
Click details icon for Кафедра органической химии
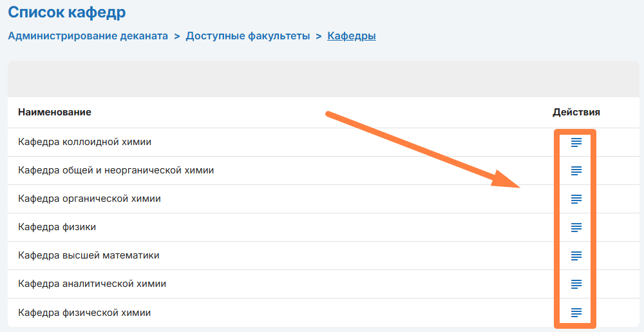click(576, 199)
